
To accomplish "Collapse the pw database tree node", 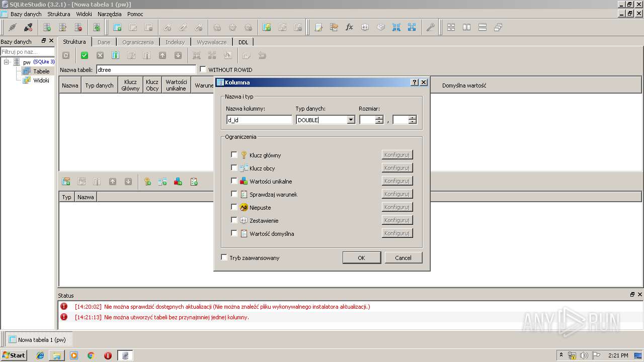I will pos(7,62).
